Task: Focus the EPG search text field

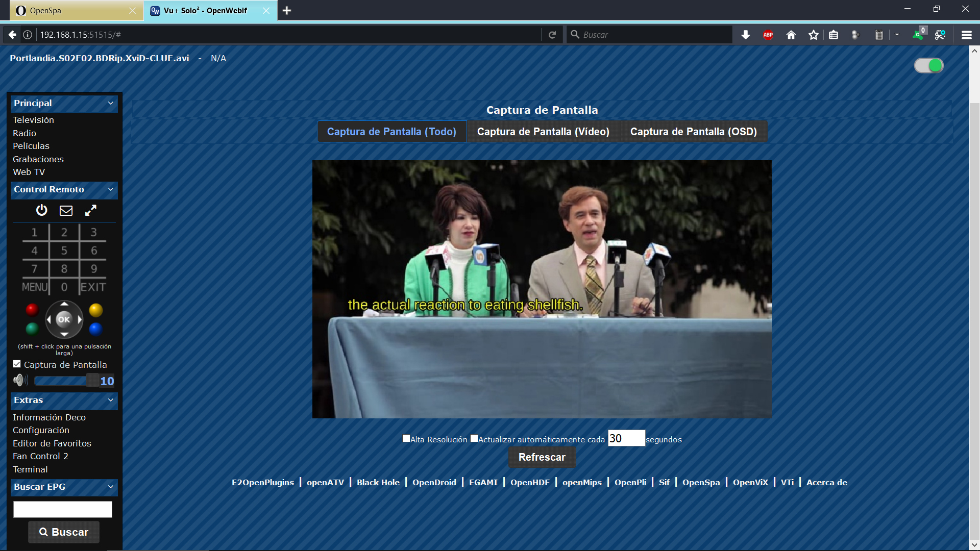Action: pos(63,509)
